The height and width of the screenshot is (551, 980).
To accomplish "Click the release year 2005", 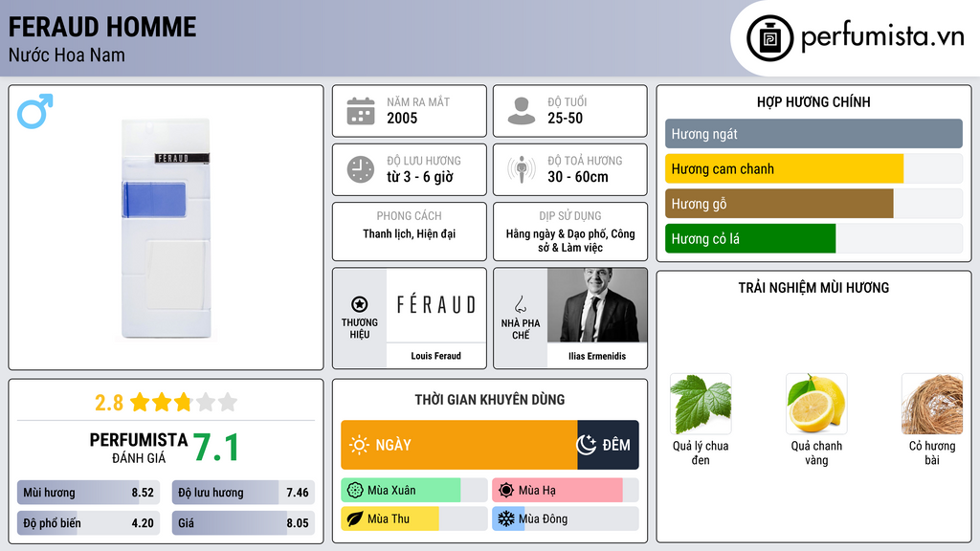I will (402, 118).
